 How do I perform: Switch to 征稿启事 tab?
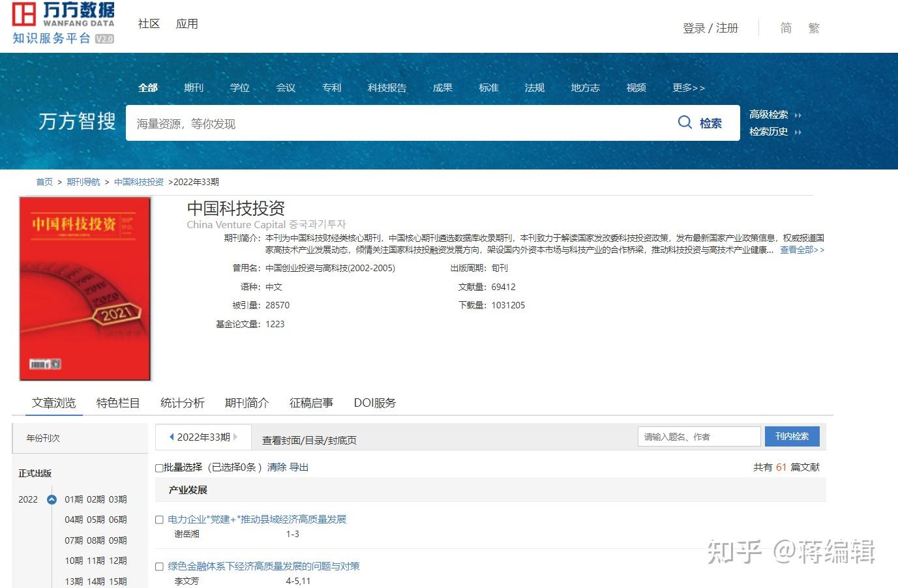311,403
